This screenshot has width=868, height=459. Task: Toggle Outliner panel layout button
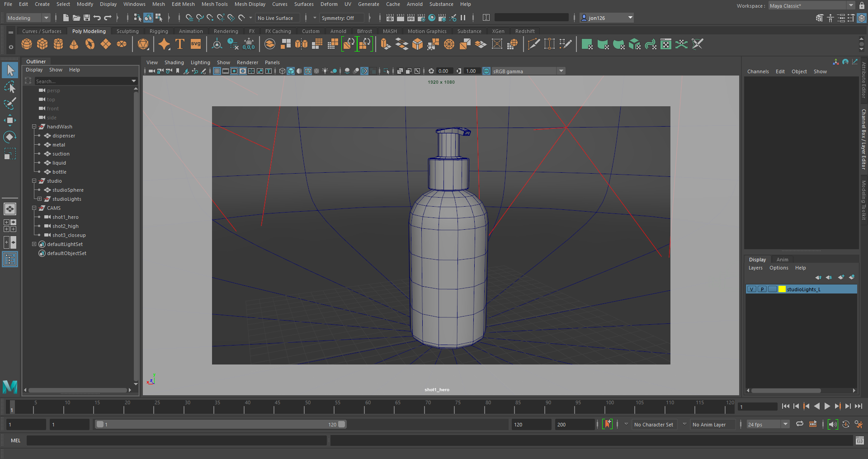tap(10, 259)
